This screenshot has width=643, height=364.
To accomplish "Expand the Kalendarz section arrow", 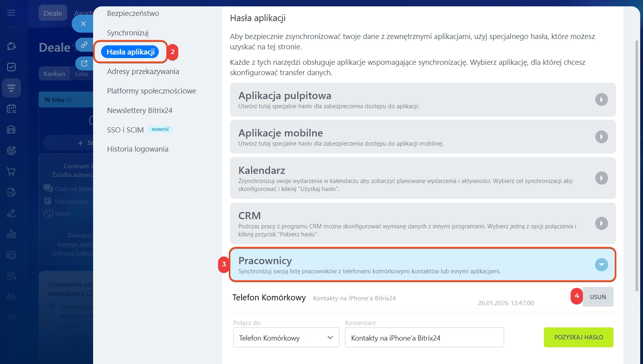I will pos(601,178).
